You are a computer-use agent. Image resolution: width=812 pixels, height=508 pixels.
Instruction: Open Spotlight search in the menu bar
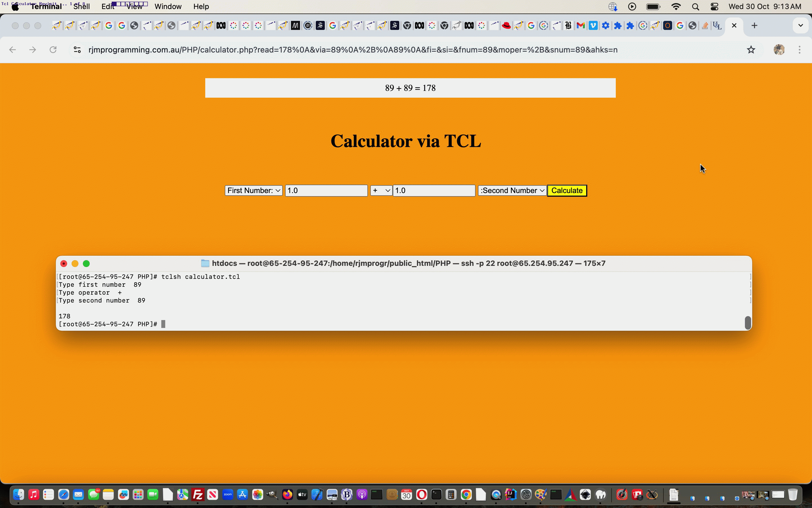coord(696,7)
